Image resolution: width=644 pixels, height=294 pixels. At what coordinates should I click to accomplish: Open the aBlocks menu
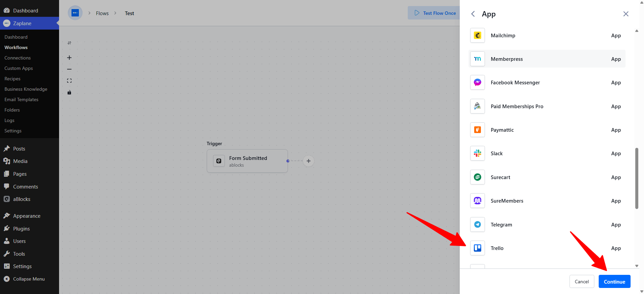coord(30,199)
